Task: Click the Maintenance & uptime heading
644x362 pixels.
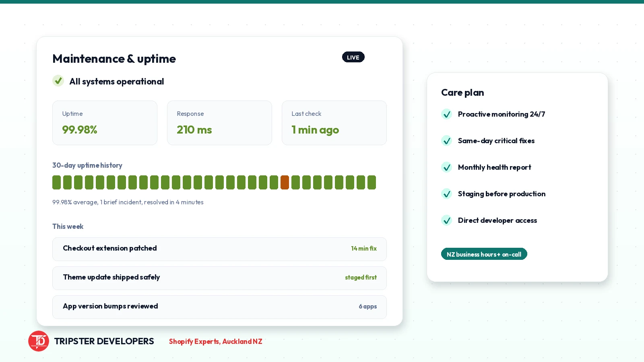Action: point(114,59)
